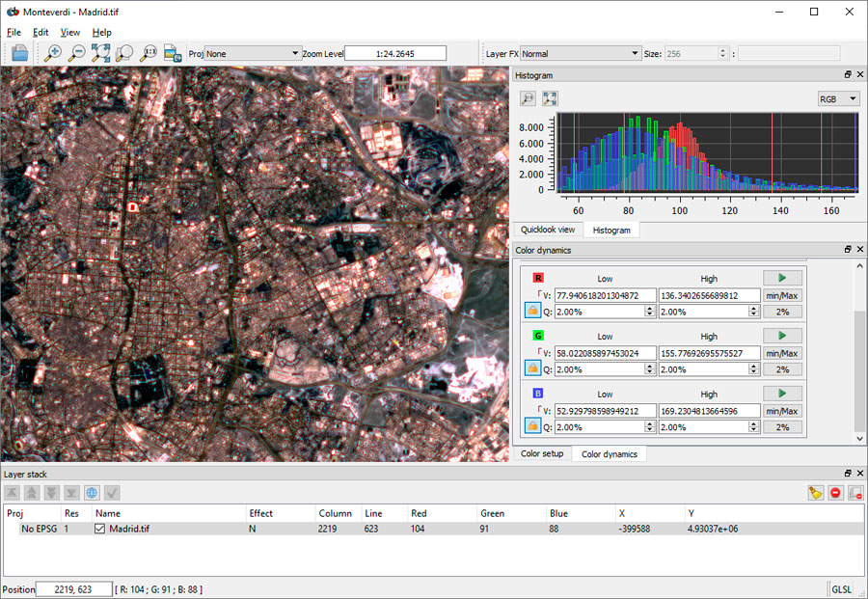Move layer up in Layer stack
The width and height of the screenshot is (868, 599).
coord(32,493)
